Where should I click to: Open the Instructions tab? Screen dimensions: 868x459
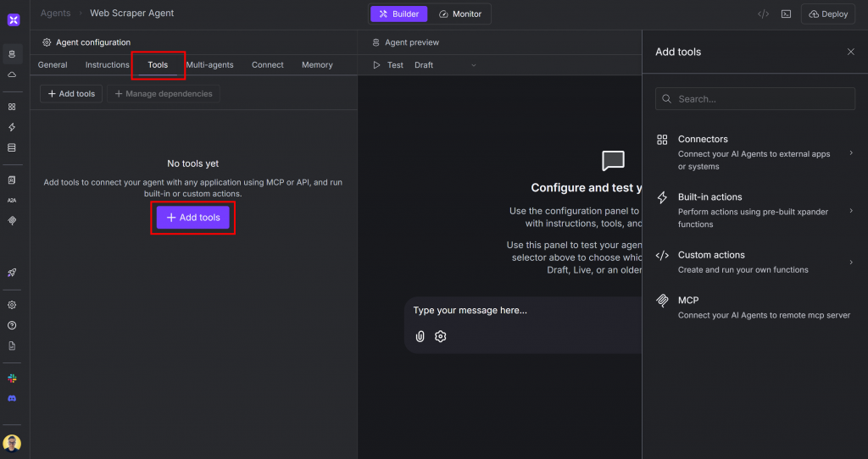108,64
